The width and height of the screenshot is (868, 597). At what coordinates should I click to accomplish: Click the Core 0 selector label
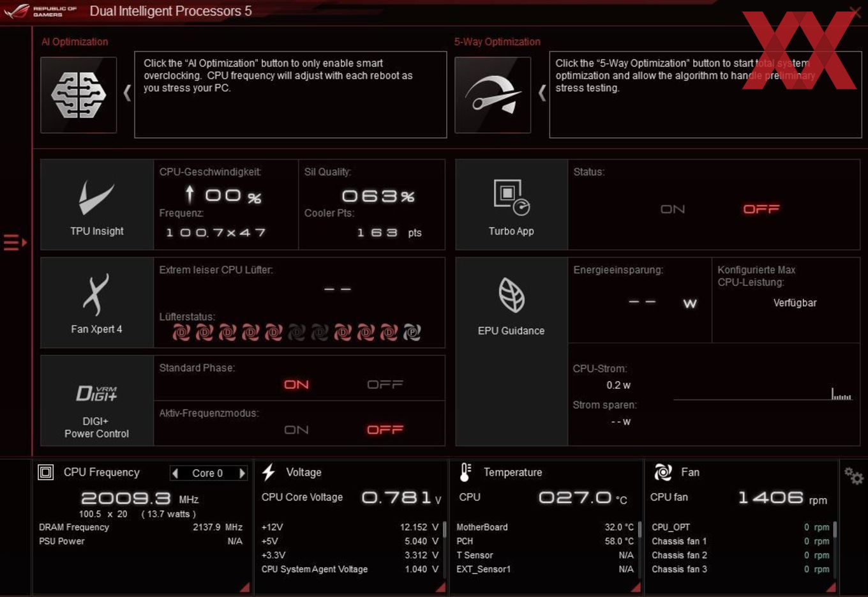[207, 473]
